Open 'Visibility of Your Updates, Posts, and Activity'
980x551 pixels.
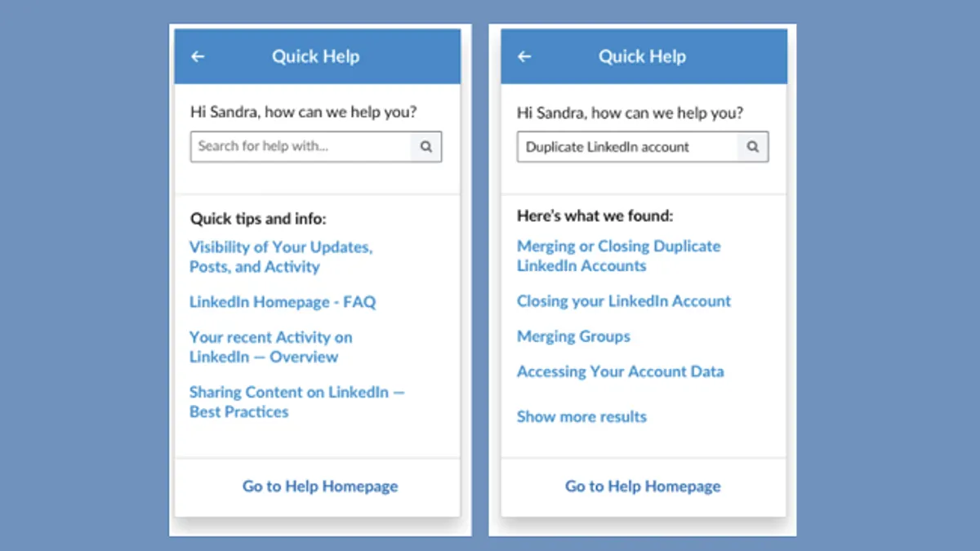pyautogui.click(x=281, y=256)
